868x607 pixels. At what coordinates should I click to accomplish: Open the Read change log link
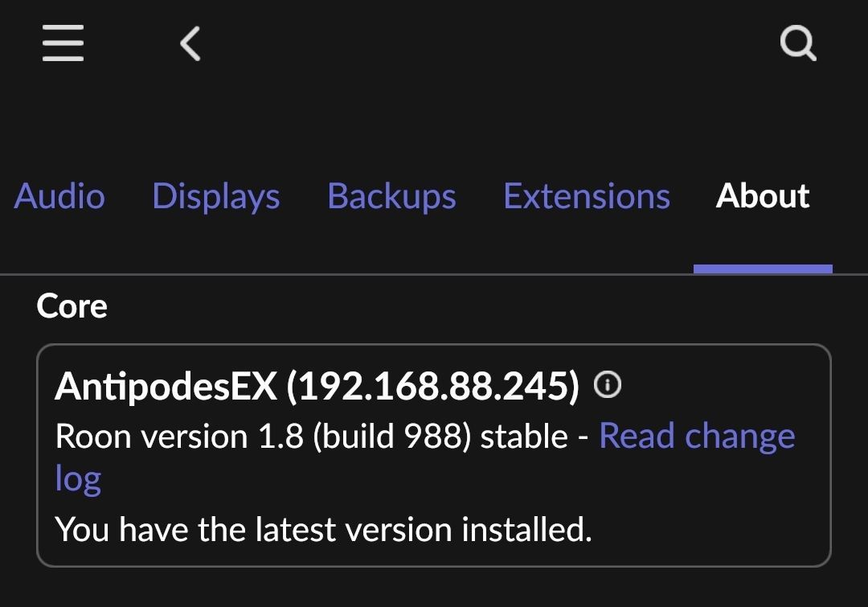tap(697, 436)
